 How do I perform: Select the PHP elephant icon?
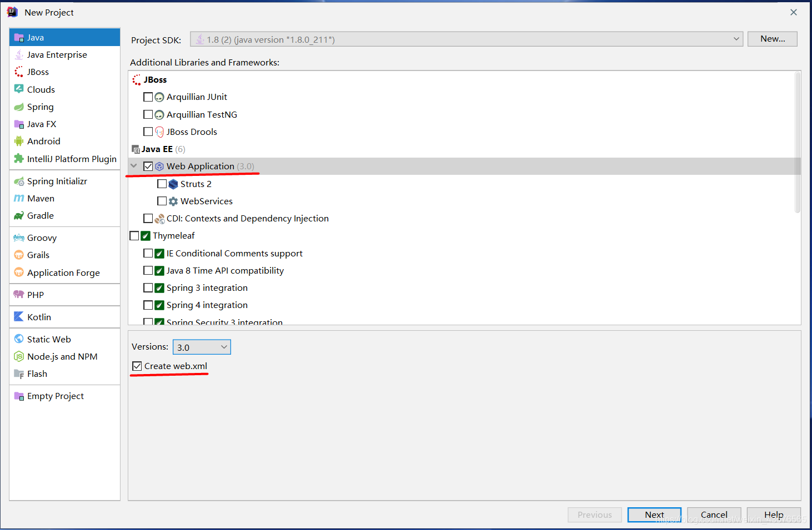coord(19,295)
